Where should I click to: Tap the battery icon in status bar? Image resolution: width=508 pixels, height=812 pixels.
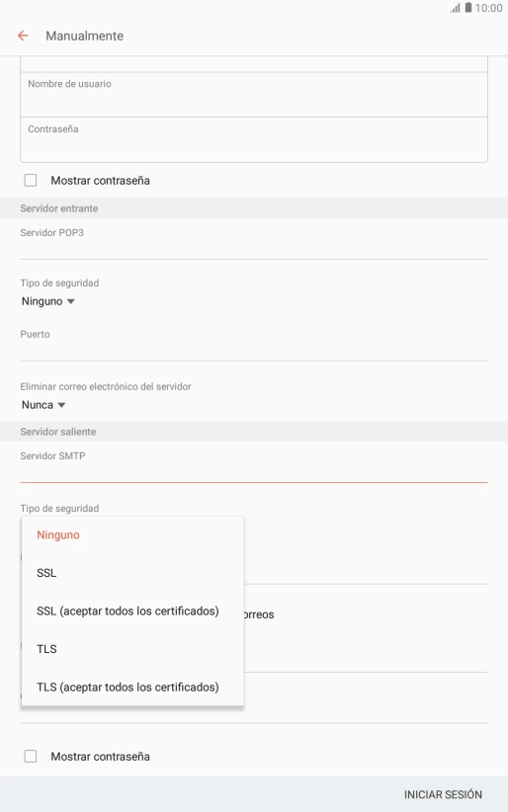[468, 8]
